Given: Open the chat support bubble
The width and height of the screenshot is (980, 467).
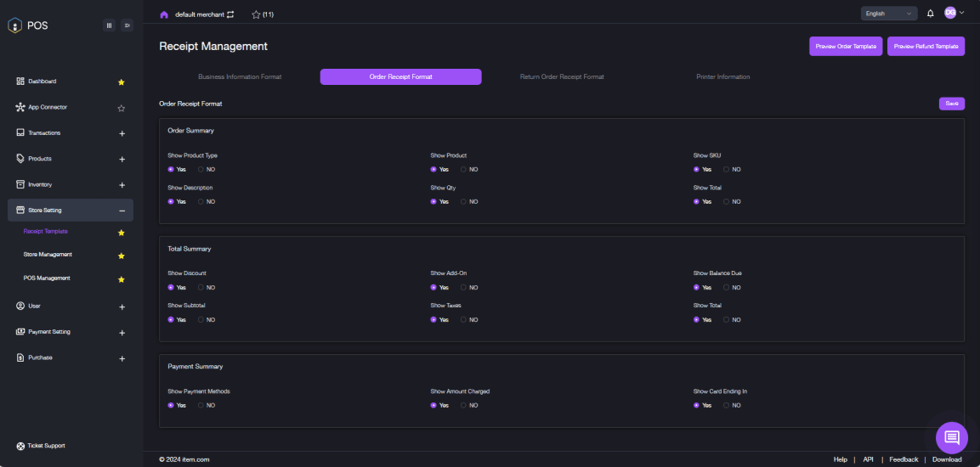Looking at the screenshot, I should pos(951,437).
